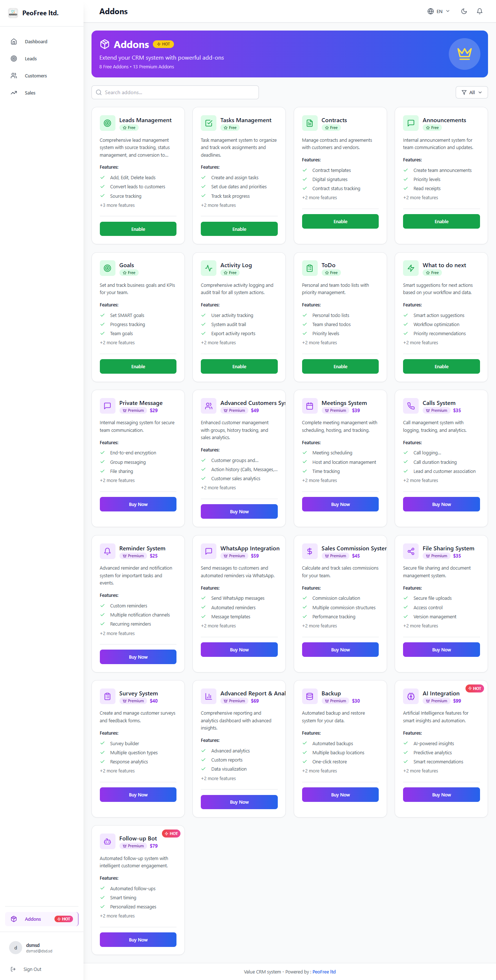This screenshot has height=980, width=496.
Task: Click the Calls System phone icon
Action: point(410,406)
